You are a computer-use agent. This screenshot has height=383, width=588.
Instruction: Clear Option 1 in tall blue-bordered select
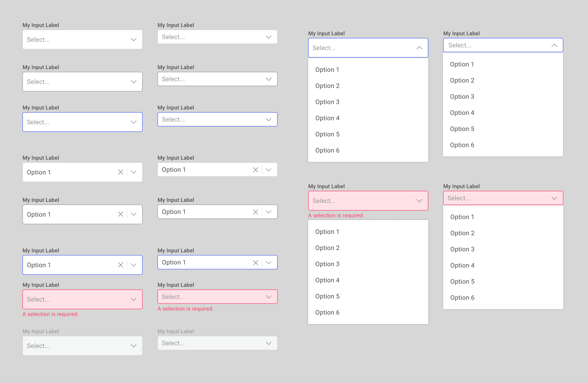click(121, 265)
